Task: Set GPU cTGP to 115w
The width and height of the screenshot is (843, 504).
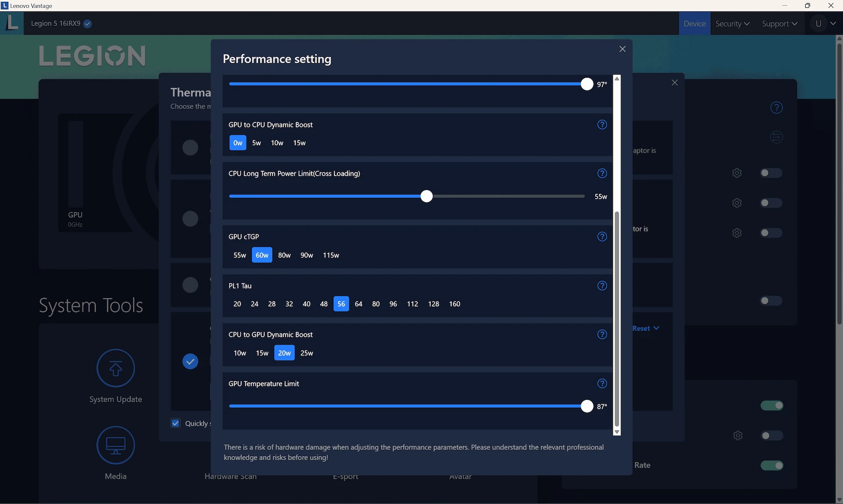Action: [331, 255]
